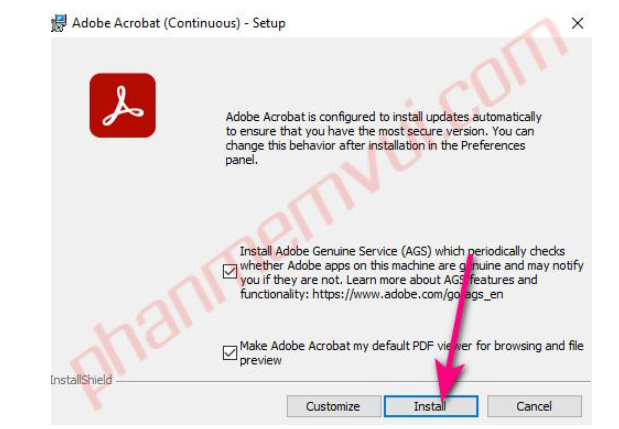Image resolution: width=619 pixels, height=429 pixels.
Task: Click the red Adobe Acrobat logo
Action: coord(122,105)
